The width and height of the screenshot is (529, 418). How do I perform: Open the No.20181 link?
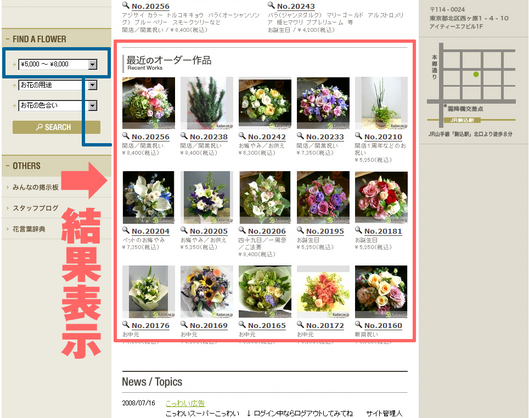coord(383,231)
